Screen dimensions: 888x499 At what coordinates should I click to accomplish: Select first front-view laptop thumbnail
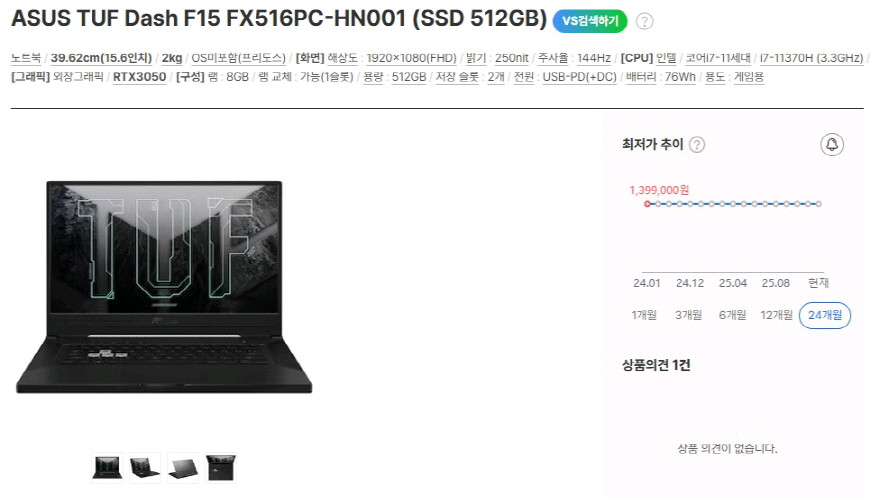[x=107, y=468]
